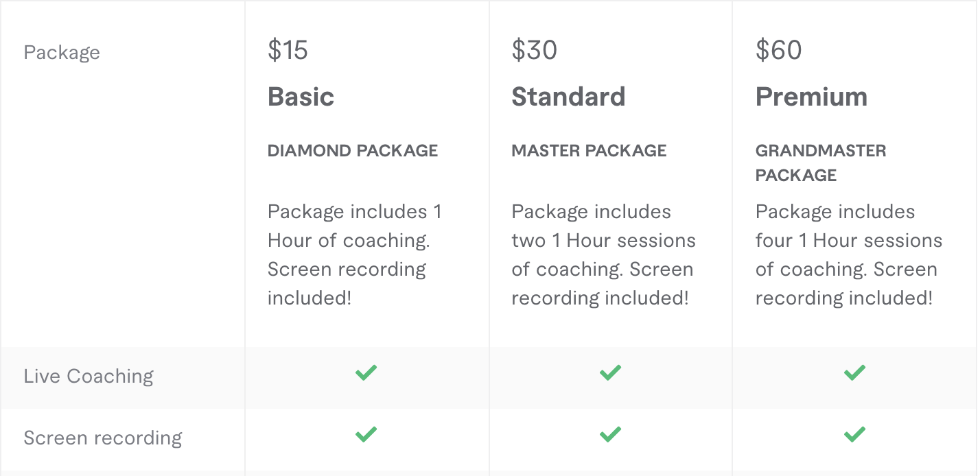Click the $60 price
The width and height of the screenshot is (980, 476).
click(x=778, y=50)
